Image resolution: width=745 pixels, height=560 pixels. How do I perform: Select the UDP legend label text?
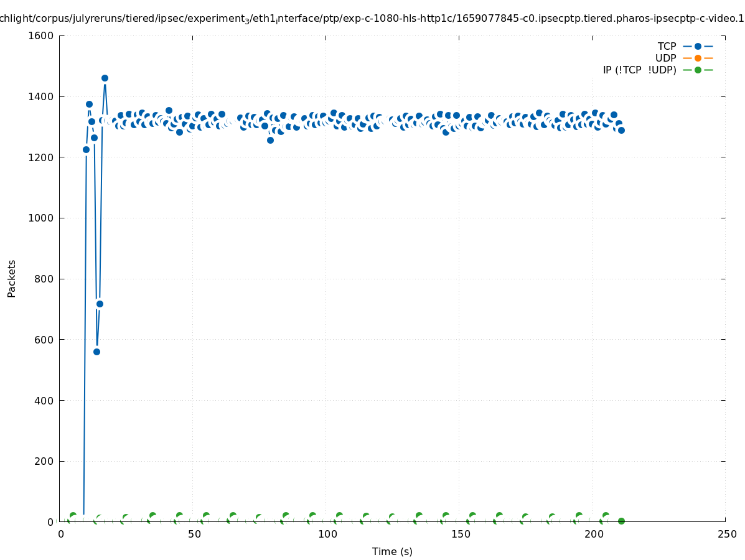tap(665, 58)
